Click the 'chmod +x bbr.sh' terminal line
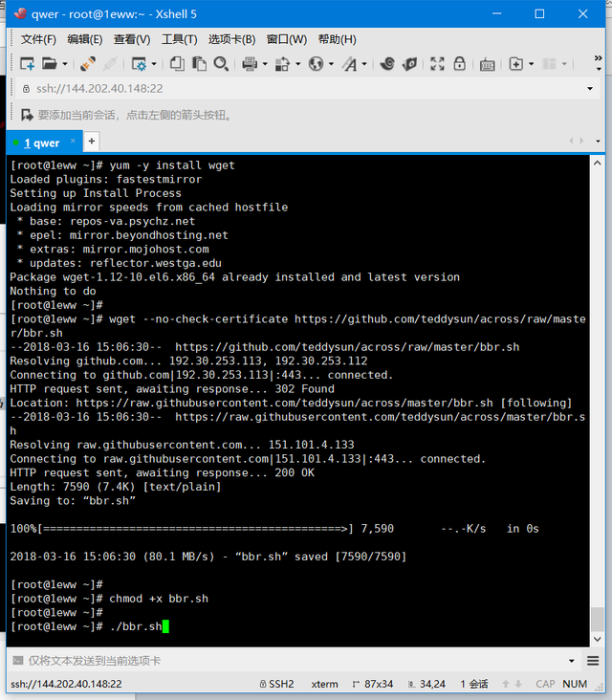The image size is (612, 700). (109, 599)
